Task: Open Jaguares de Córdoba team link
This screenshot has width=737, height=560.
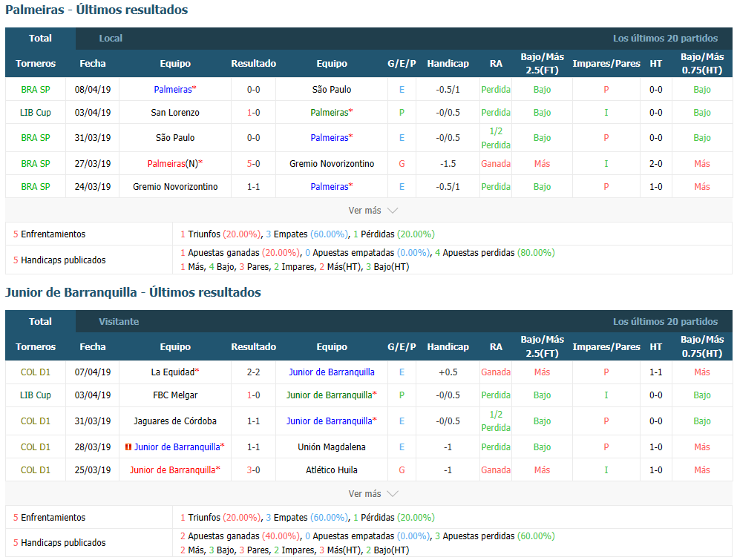Action: [x=175, y=421]
